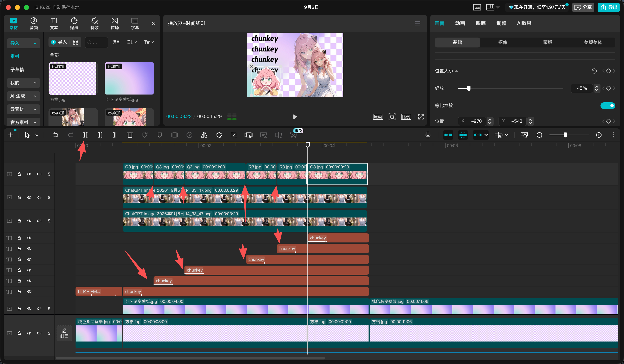
Task: Open the player panel hamburger menu
Action: (417, 23)
